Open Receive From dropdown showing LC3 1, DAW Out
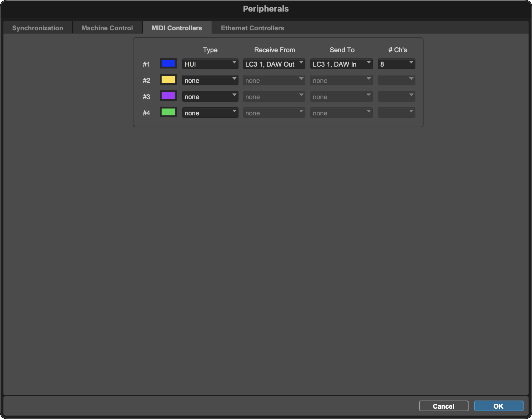The width and height of the screenshot is (532, 419). tap(274, 64)
